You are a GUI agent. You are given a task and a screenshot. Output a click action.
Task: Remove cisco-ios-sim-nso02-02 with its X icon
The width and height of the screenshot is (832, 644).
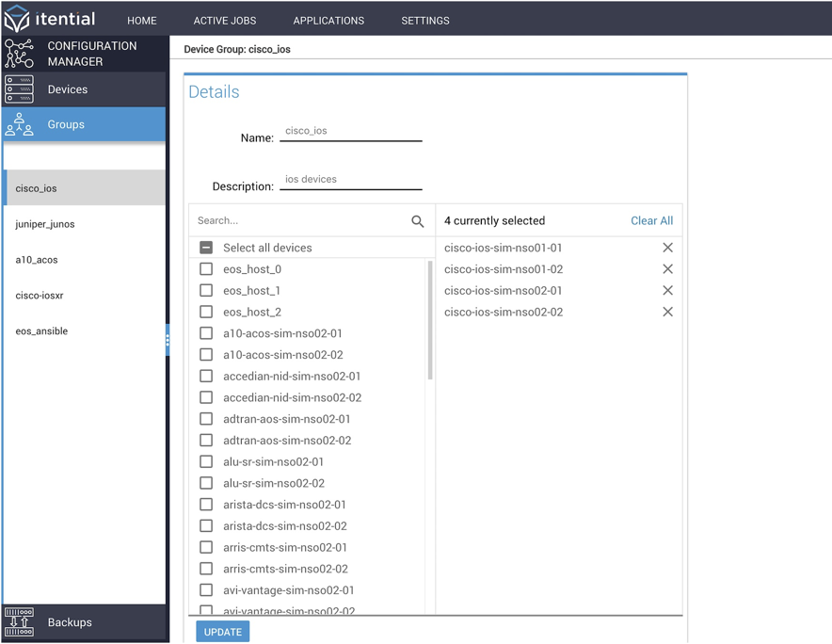click(x=667, y=312)
